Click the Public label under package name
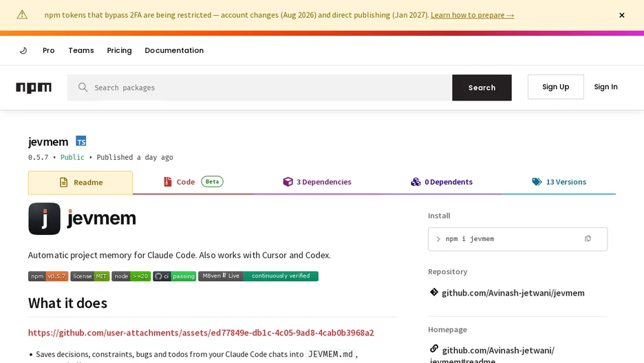The image size is (644, 363). point(72,158)
